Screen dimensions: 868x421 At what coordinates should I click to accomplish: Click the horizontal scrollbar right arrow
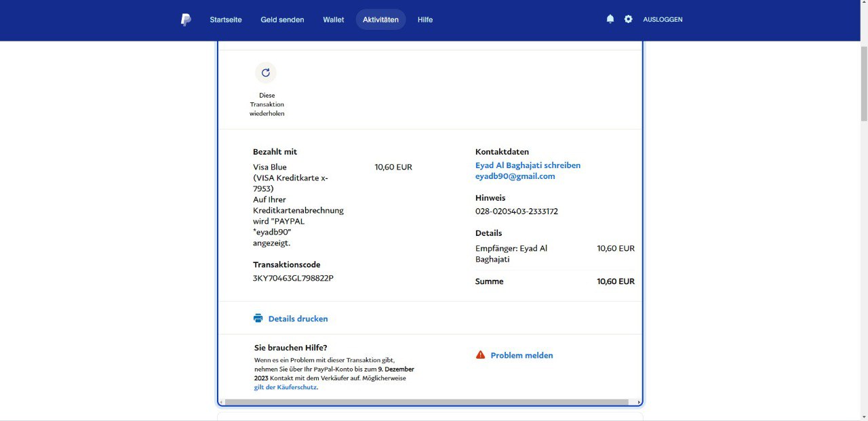coord(639,402)
